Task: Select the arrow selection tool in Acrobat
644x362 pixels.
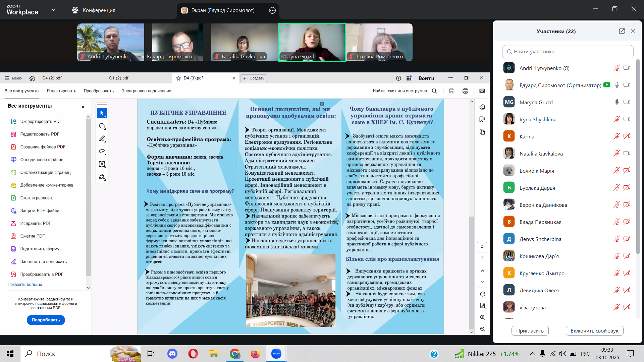Action: (x=102, y=113)
